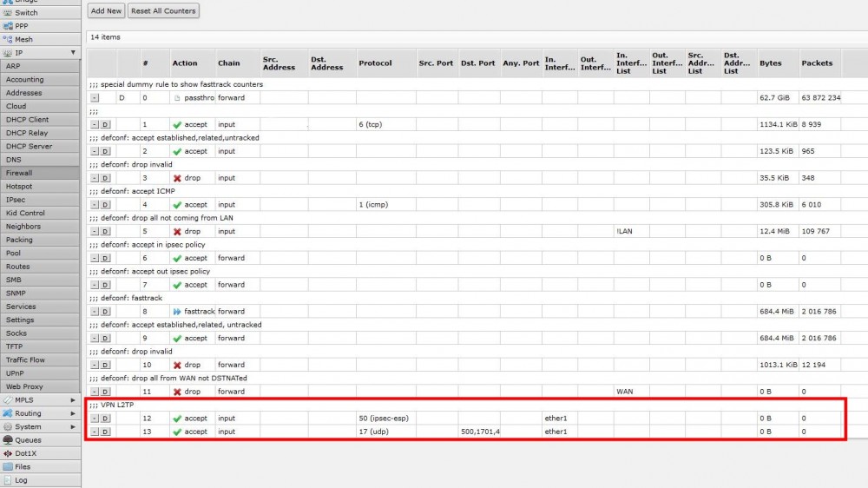
Task: Click the fasttrack action icon on rule 8
Action: tap(177, 312)
